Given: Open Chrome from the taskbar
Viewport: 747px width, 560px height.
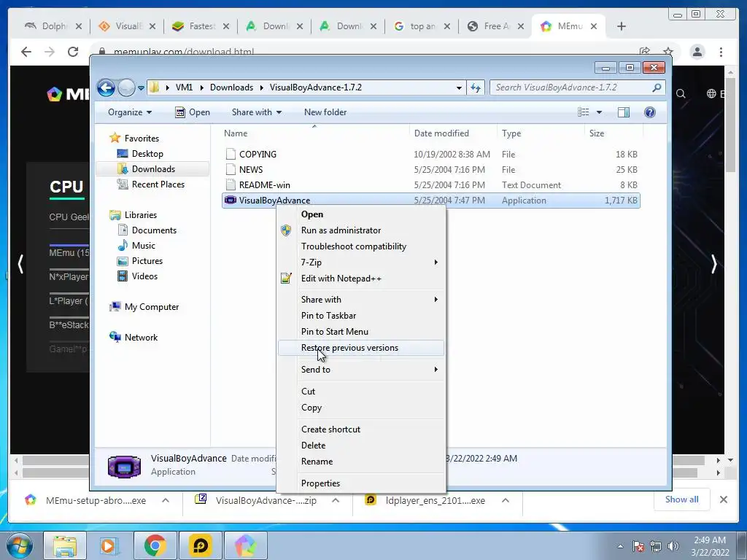Looking at the screenshot, I should click(x=155, y=545).
